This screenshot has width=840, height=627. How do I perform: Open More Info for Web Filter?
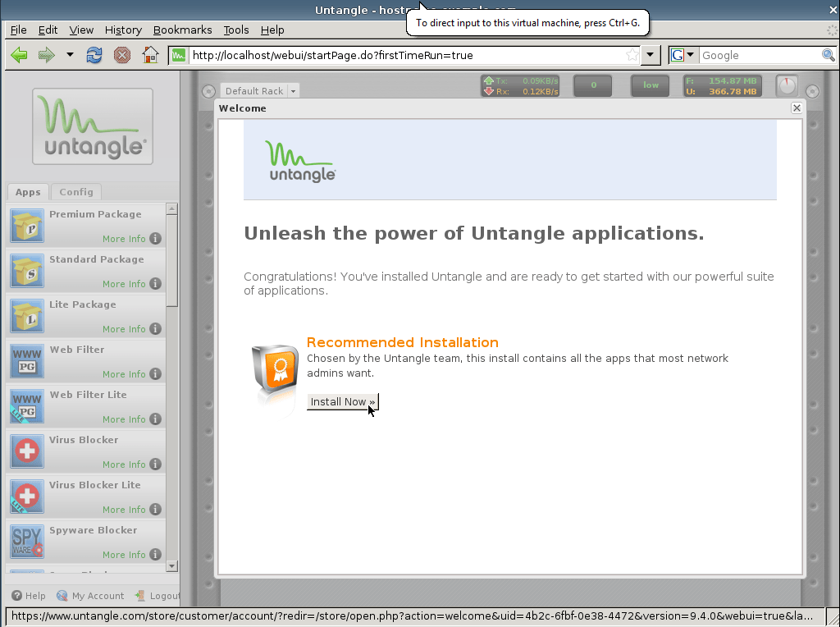(x=124, y=374)
